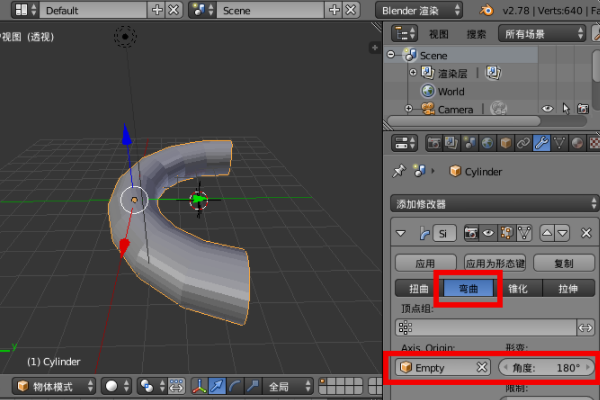Open the 添加修改器 dropdown
Image resolution: width=600 pixels, height=400 pixels.
494,204
